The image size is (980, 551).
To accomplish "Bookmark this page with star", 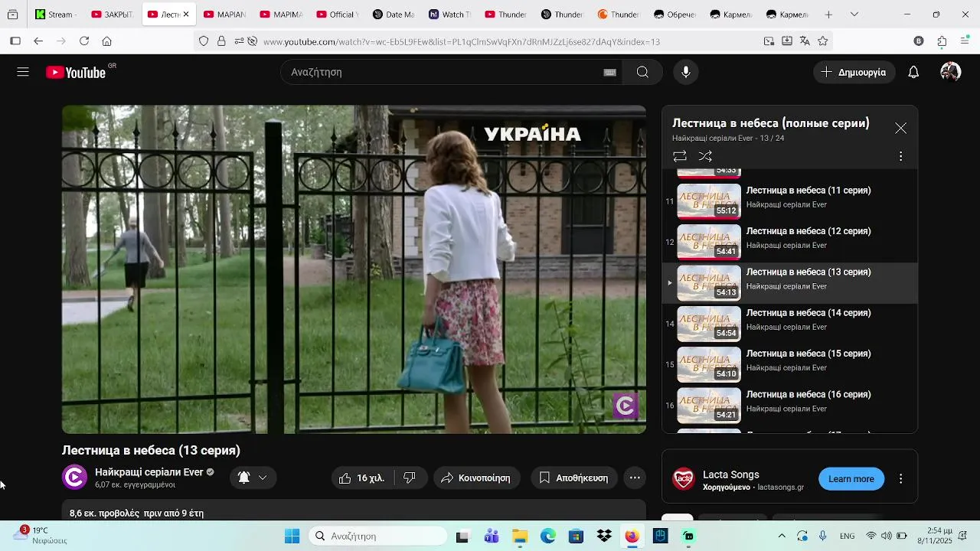I will point(822,41).
